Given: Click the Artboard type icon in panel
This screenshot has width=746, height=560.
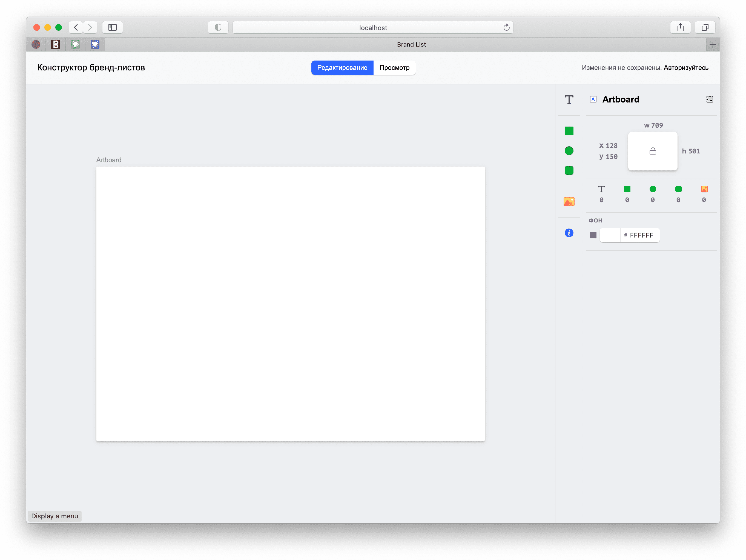Looking at the screenshot, I should (x=593, y=99).
